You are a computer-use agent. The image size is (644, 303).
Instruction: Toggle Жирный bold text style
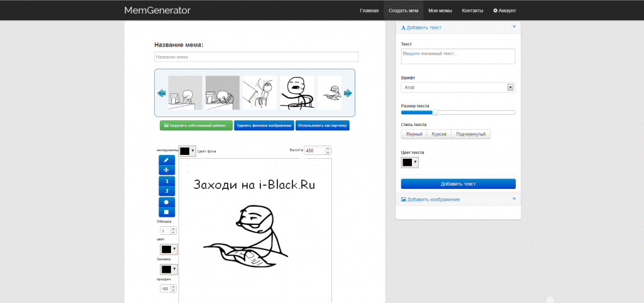[414, 134]
